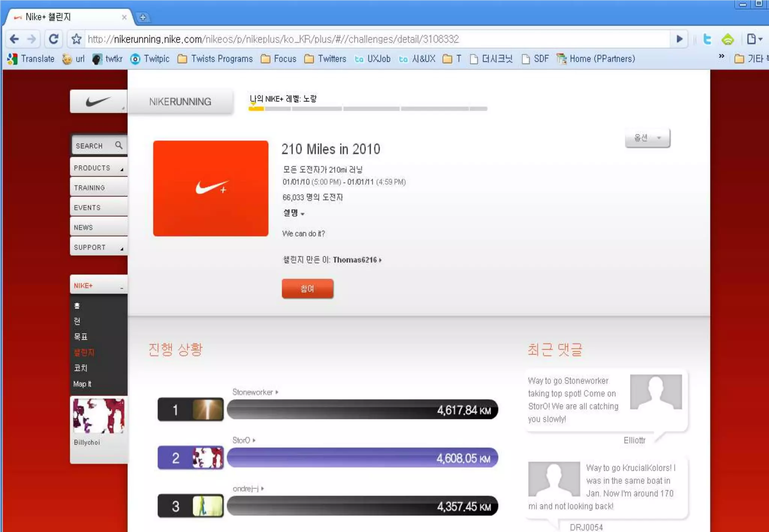
Task: Open the TRAINING menu item
Action: pos(89,188)
